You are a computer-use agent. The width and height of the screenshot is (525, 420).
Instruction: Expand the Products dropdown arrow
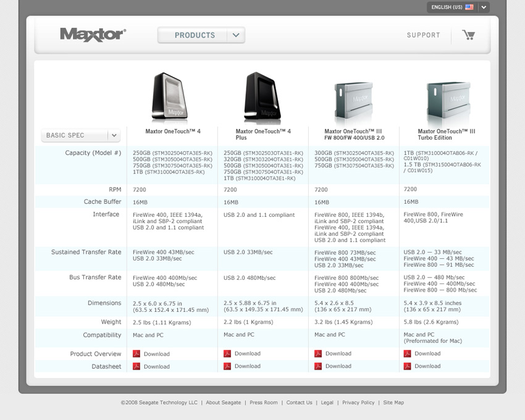(236, 35)
